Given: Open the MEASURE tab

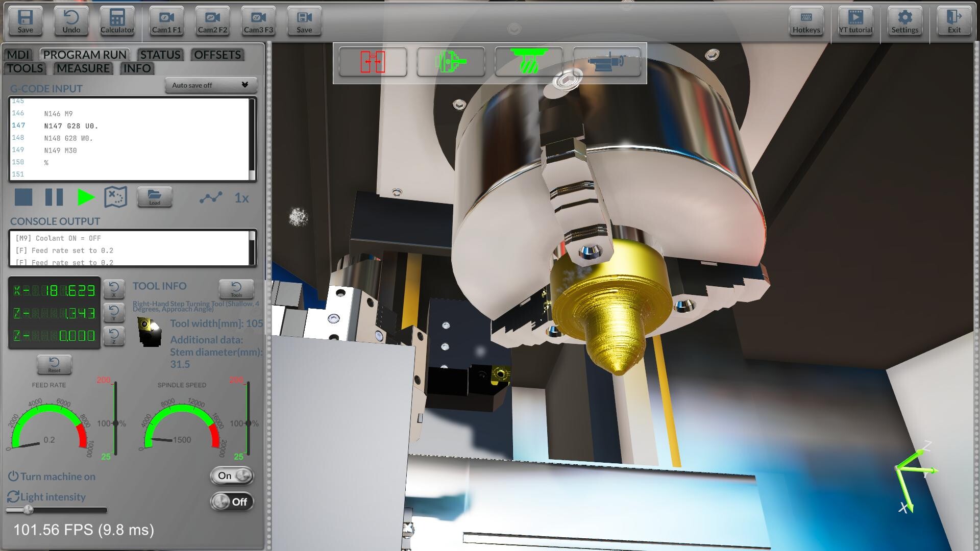Looking at the screenshot, I should click(82, 68).
